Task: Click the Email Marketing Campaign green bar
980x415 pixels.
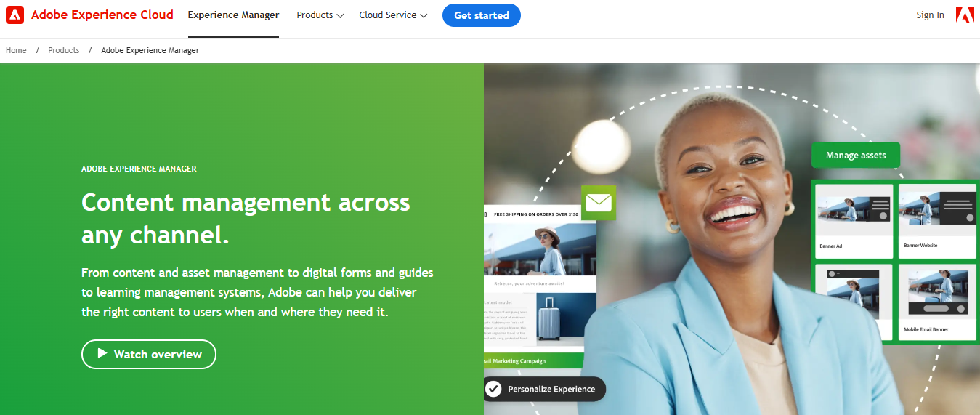Action: (534, 360)
